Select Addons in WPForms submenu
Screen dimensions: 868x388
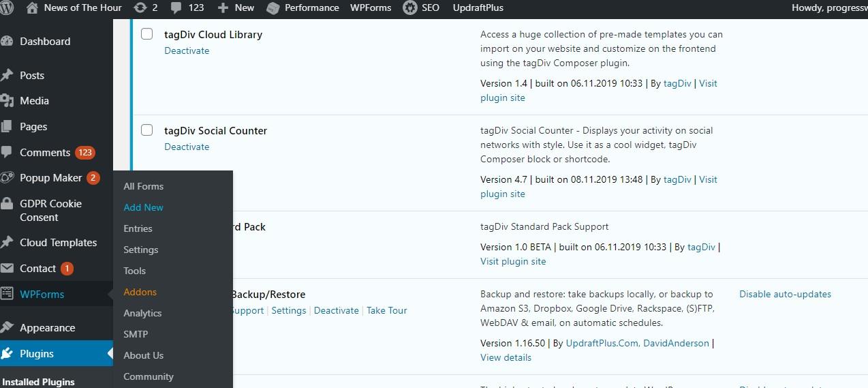click(x=140, y=292)
